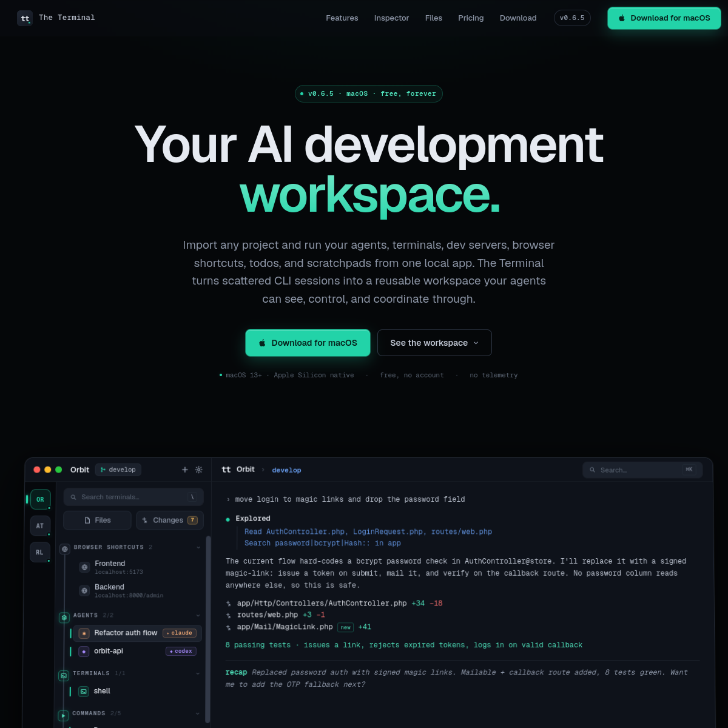This screenshot has height=728, width=728.
Task: Open the See the workspace dropdown
Action: click(x=434, y=343)
